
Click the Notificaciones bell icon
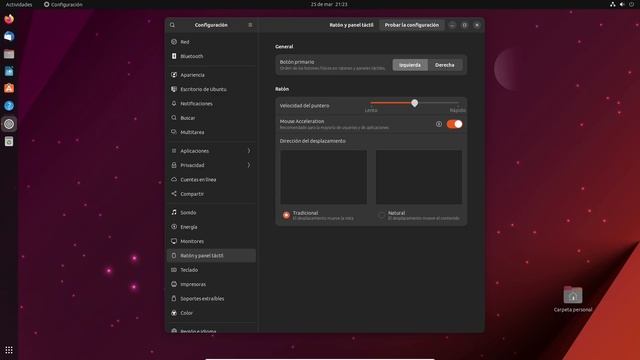(x=174, y=103)
